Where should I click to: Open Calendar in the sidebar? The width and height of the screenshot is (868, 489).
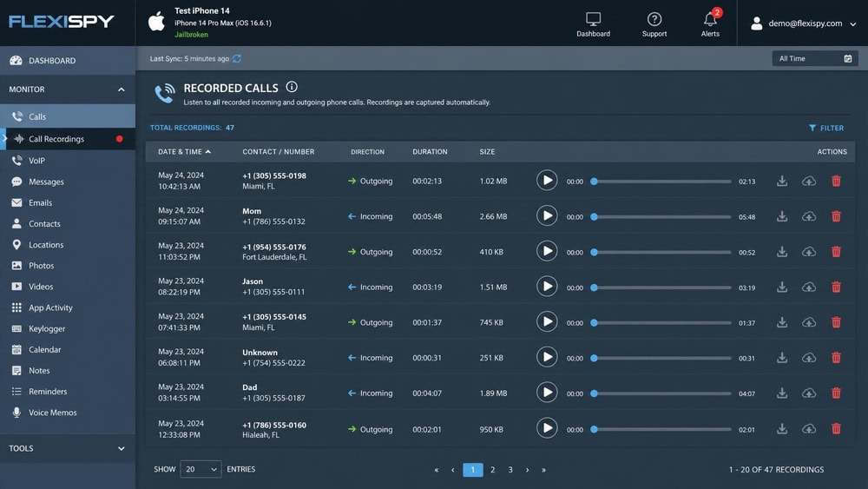tap(68, 349)
